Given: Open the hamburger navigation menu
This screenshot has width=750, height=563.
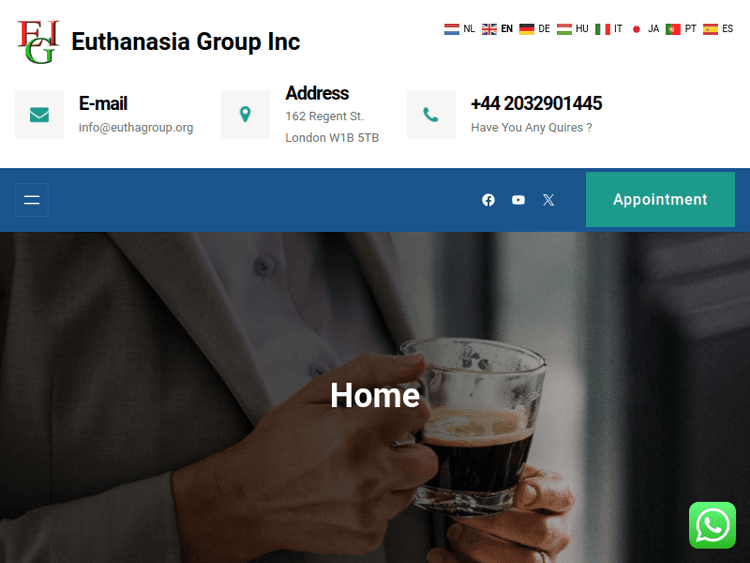Looking at the screenshot, I should (x=32, y=200).
